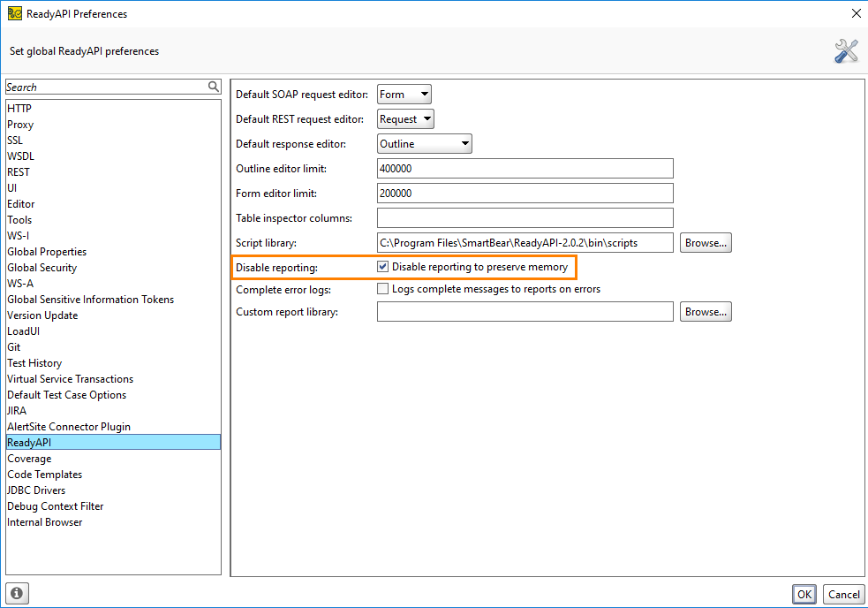Click the Outline editor limit field
The width and height of the screenshot is (868, 608).
point(525,169)
